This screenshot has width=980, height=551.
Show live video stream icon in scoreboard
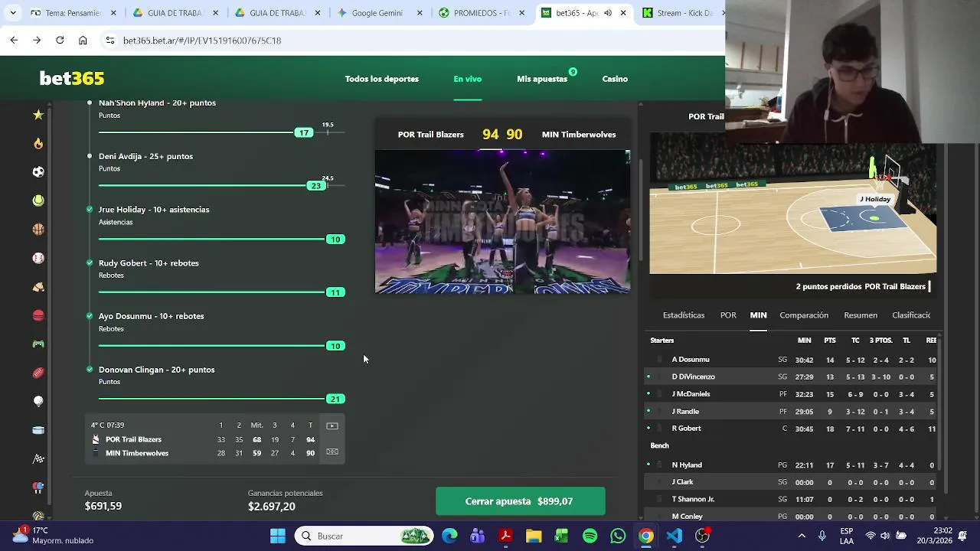coord(332,425)
